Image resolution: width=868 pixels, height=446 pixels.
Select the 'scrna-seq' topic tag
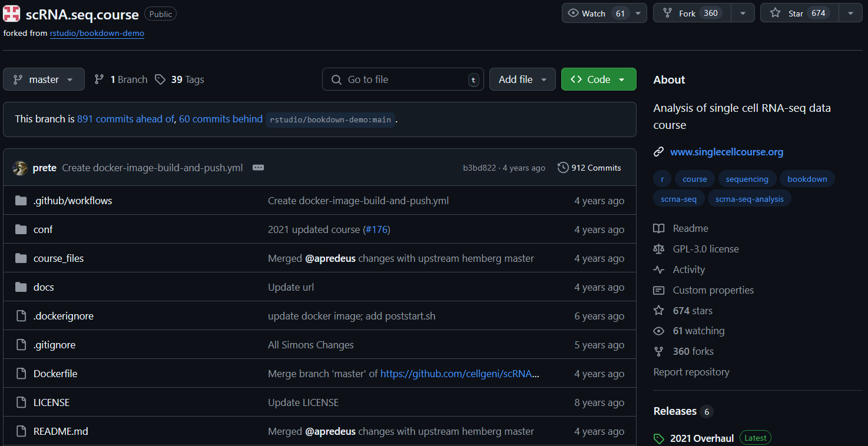(678, 199)
